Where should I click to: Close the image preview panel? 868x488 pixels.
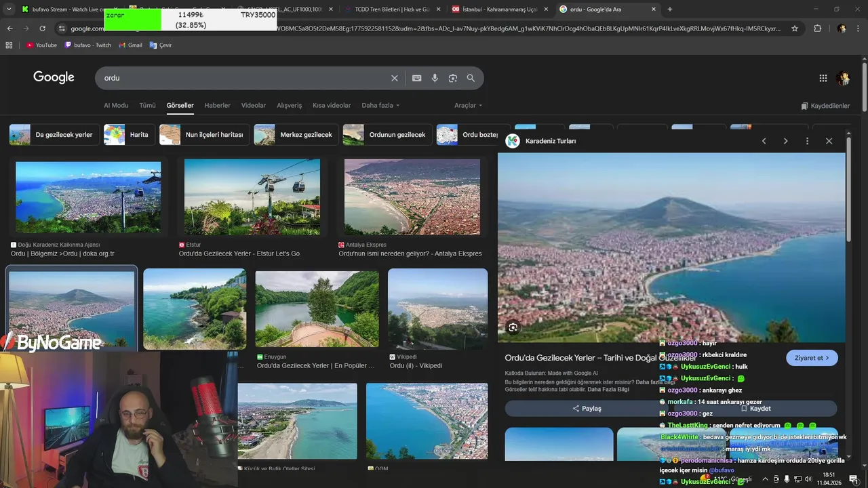829,141
